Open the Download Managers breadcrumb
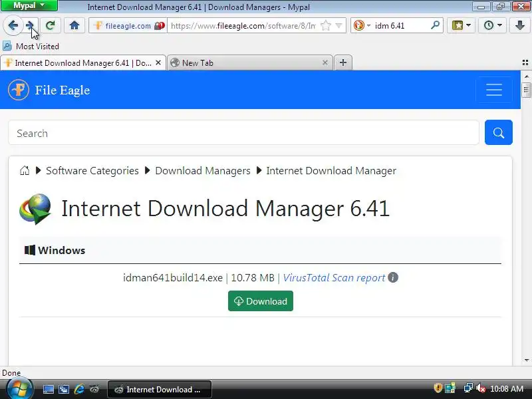 coord(203,171)
